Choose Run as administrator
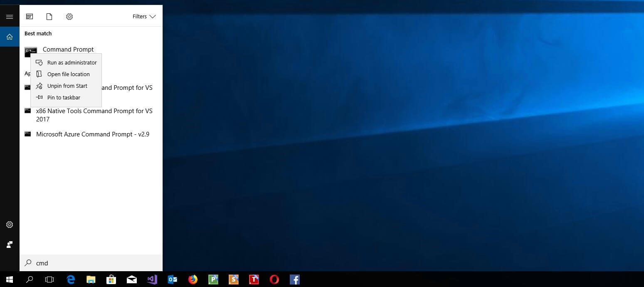This screenshot has height=287, width=644. (x=66, y=62)
